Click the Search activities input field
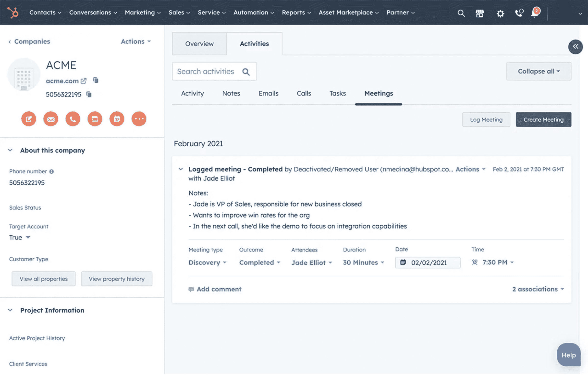This screenshot has width=588, height=382. pos(214,71)
